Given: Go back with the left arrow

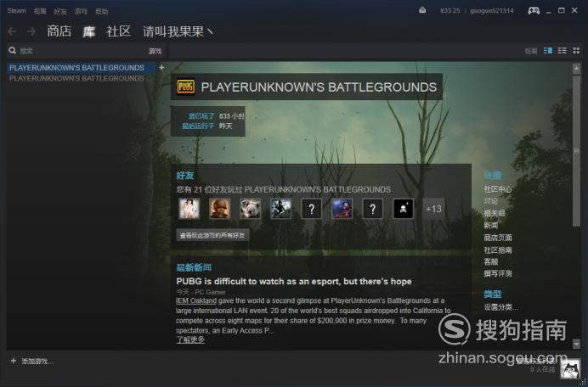Looking at the screenshot, I should tap(12, 31).
